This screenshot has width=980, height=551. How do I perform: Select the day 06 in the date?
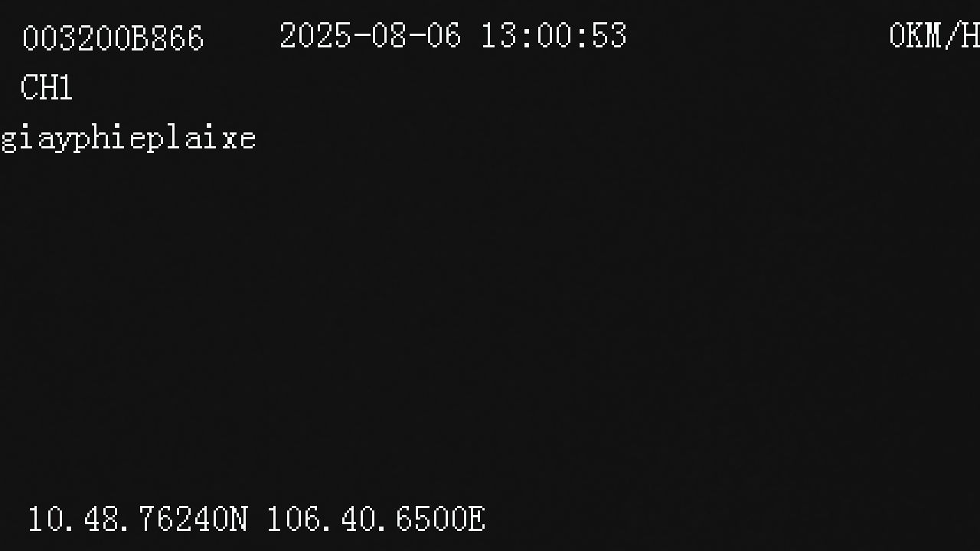[444, 35]
